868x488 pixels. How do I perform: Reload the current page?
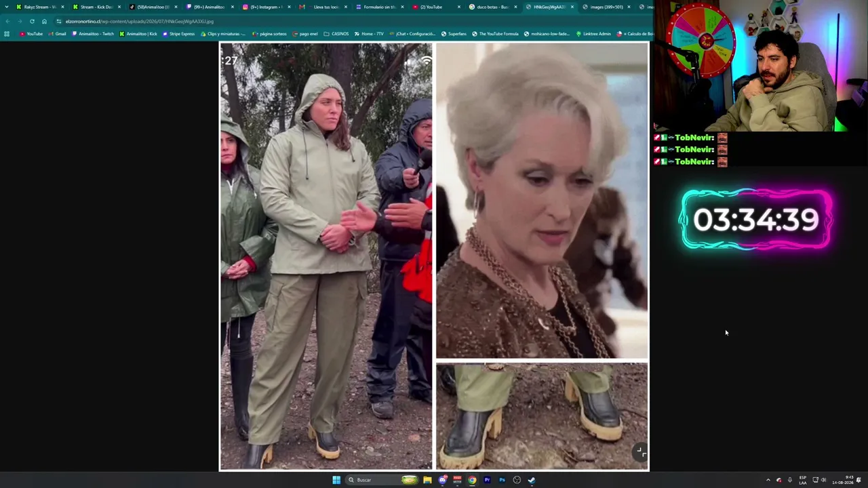pyautogui.click(x=32, y=21)
